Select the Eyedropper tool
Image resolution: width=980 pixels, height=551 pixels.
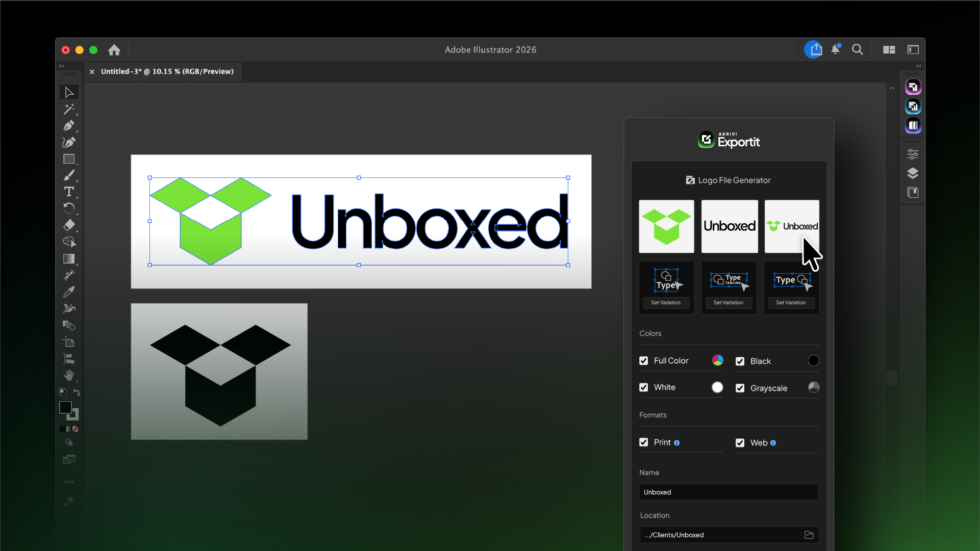click(x=69, y=292)
